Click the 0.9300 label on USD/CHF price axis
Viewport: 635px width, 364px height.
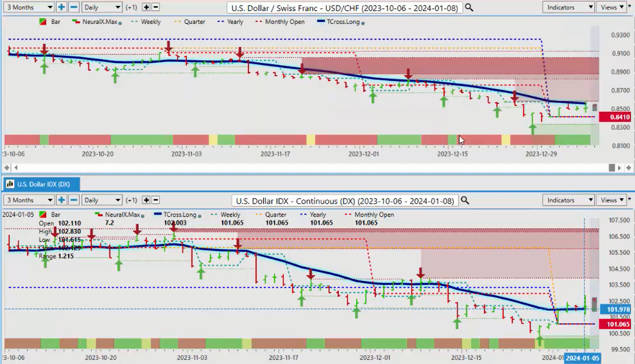(x=620, y=35)
